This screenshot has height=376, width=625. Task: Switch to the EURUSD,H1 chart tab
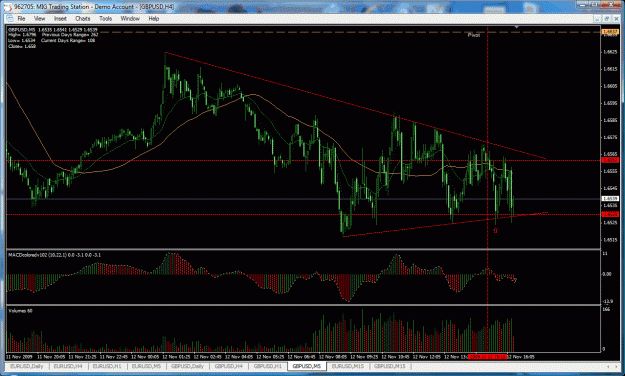point(107,366)
